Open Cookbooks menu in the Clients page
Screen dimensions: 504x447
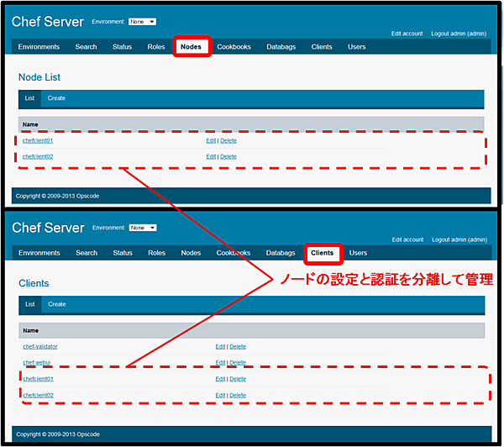click(x=234, y=253)
